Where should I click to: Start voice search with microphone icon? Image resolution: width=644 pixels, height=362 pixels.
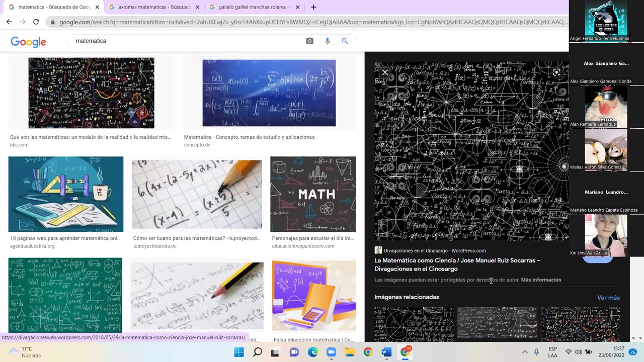(328, 41)
